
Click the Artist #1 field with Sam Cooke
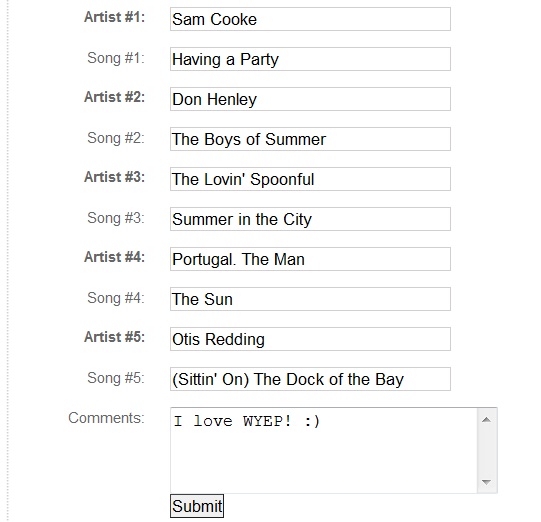(310, 19)
